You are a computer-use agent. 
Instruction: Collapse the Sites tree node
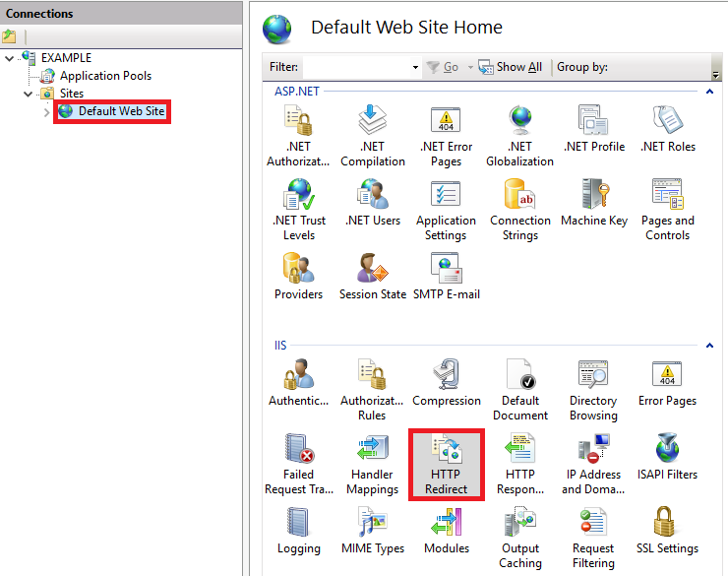(x=29, y=94)
